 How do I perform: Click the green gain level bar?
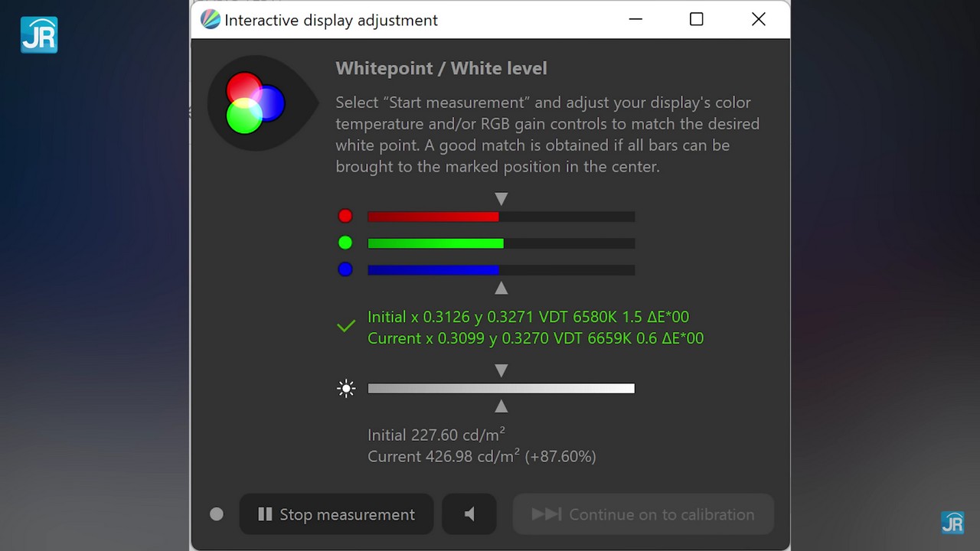coord(501,243)
